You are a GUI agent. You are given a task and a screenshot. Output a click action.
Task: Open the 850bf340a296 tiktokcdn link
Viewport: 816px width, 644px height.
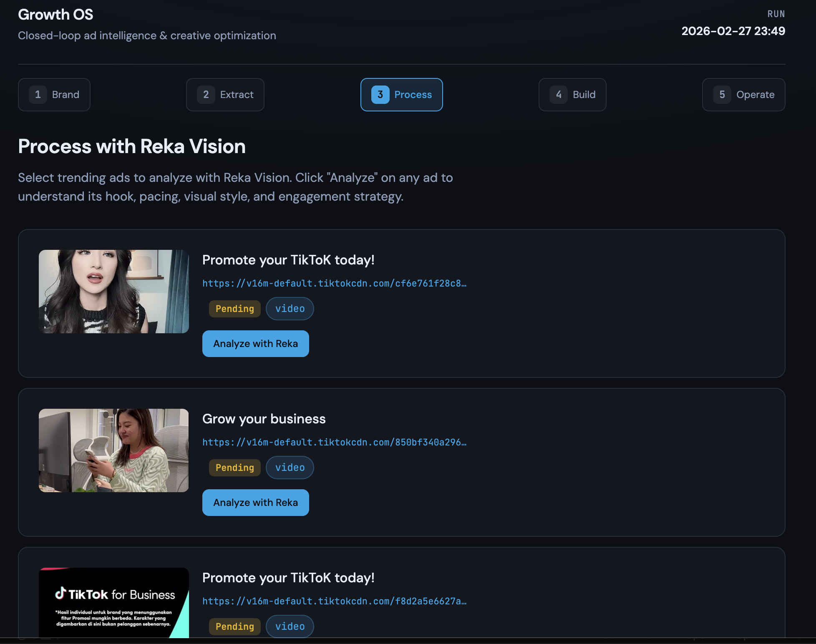(x=334, y=443)
